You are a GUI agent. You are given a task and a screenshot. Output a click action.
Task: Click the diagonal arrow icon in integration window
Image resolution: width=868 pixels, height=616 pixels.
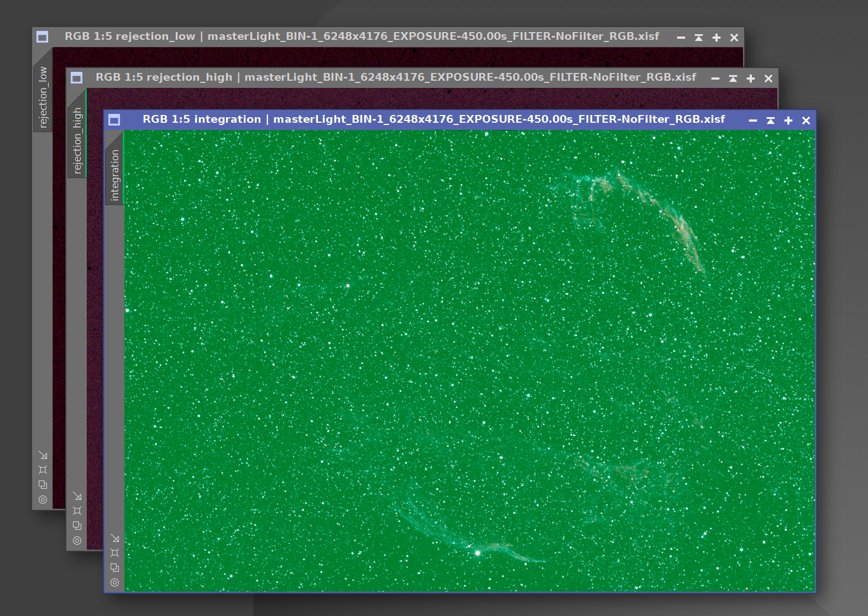click(114, 538)
